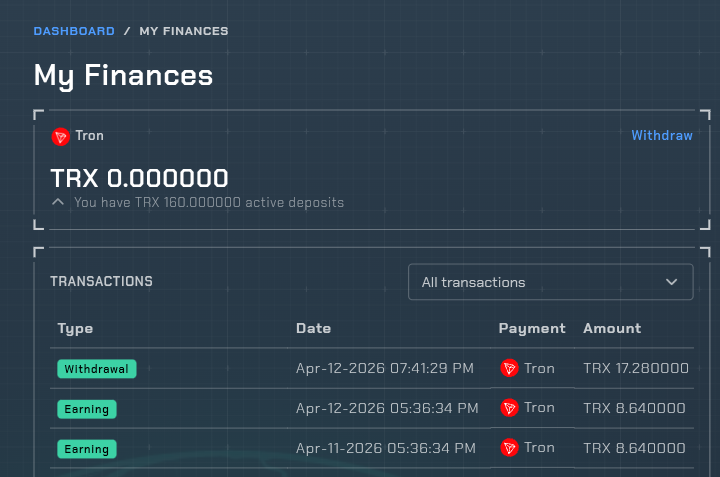Click Tron icon in Apr-11 Earning row

click(x=509, y=448)
